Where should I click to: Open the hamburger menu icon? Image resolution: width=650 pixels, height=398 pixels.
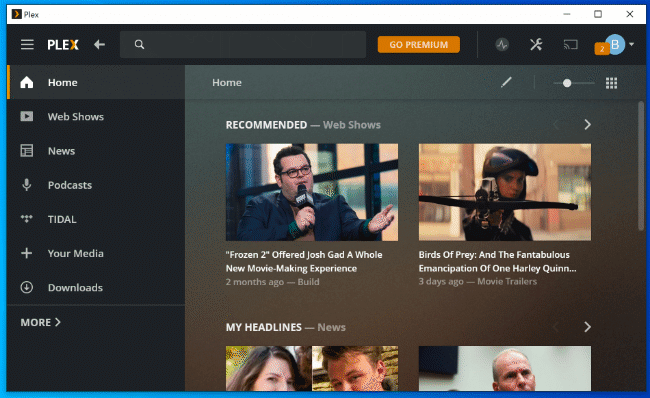(27, 44)
